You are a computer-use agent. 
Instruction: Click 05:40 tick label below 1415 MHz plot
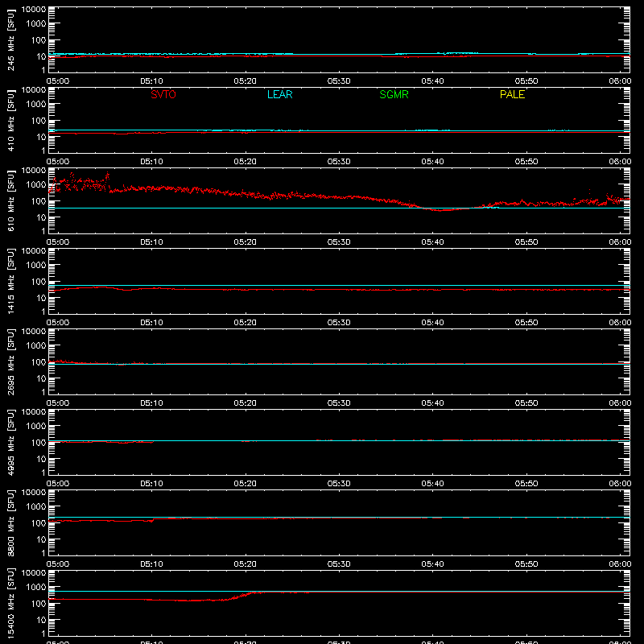coord(432,323)
